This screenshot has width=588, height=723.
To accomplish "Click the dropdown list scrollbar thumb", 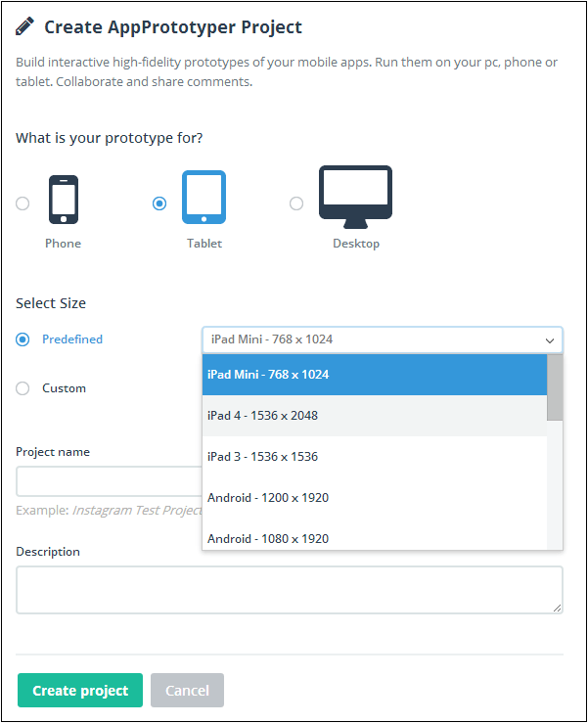I will [x=555, y=387].
